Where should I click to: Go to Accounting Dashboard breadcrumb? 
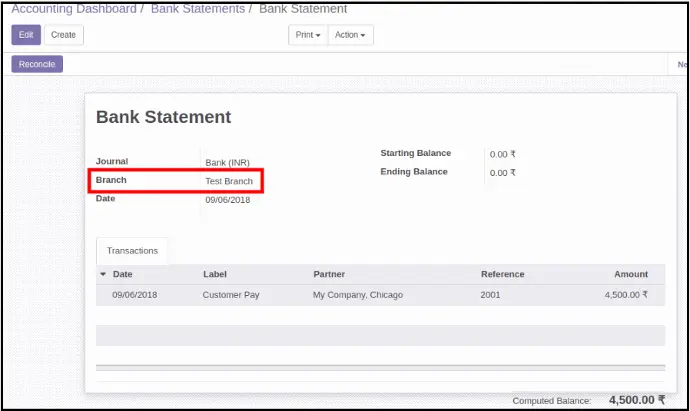point(74,9)
